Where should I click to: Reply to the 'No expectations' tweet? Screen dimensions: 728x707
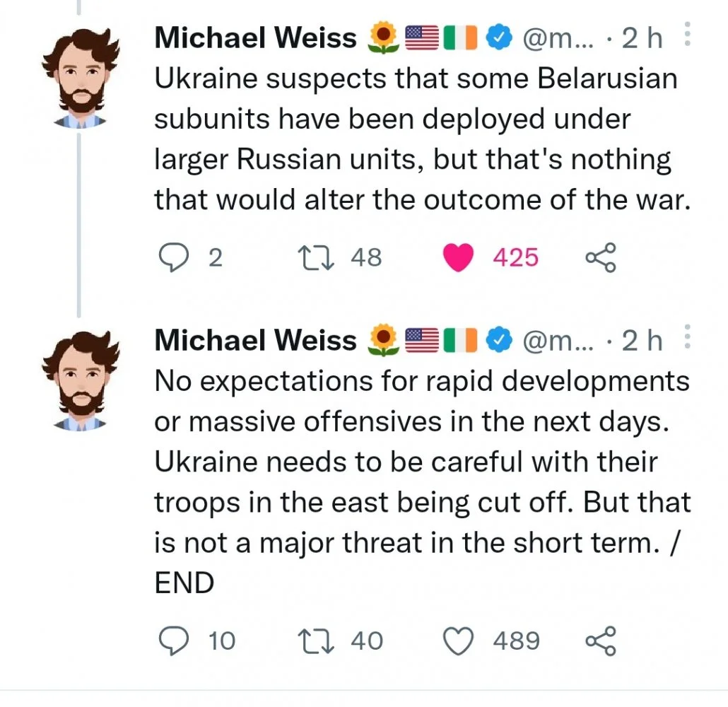[x=170, y=641]
